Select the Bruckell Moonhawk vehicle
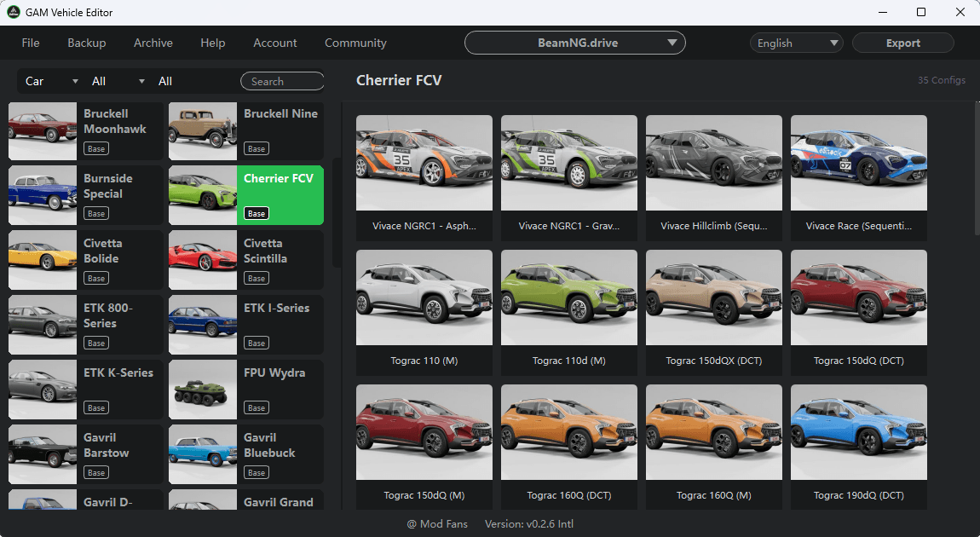The image size is (980, 537). point(85,131)
